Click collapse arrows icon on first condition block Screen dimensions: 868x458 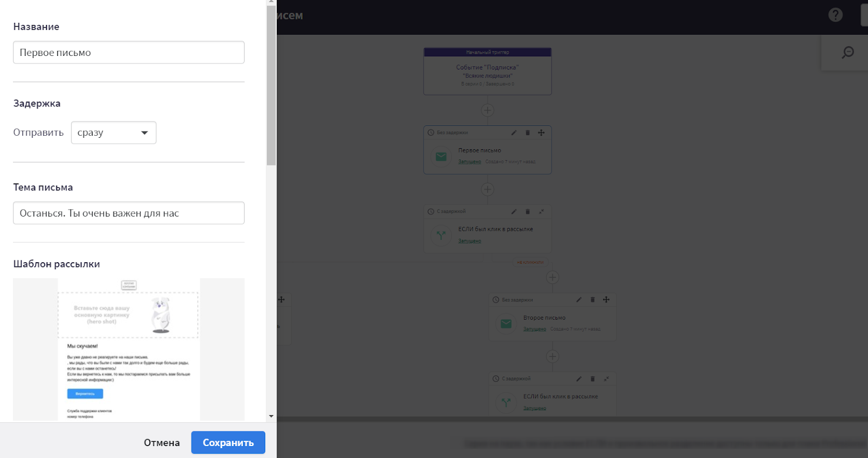541,212
